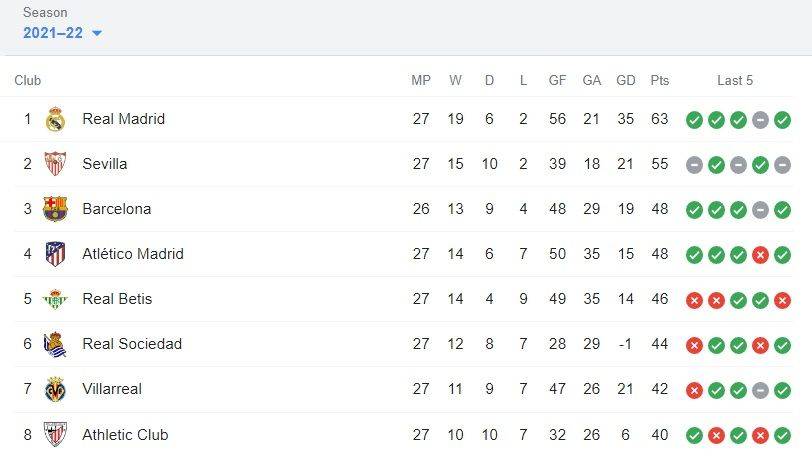Click the Athletic Club crest
The width and height of the screenshot is (812, 457).
pos(55,434)
